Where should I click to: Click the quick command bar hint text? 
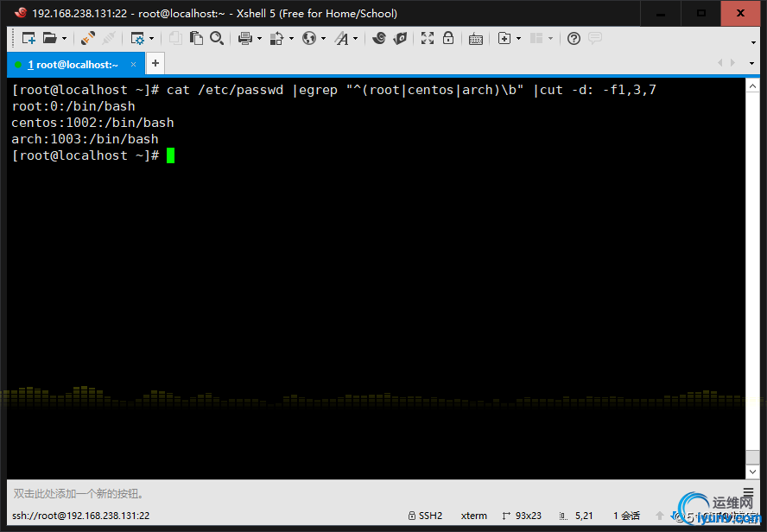pos(79,494)
